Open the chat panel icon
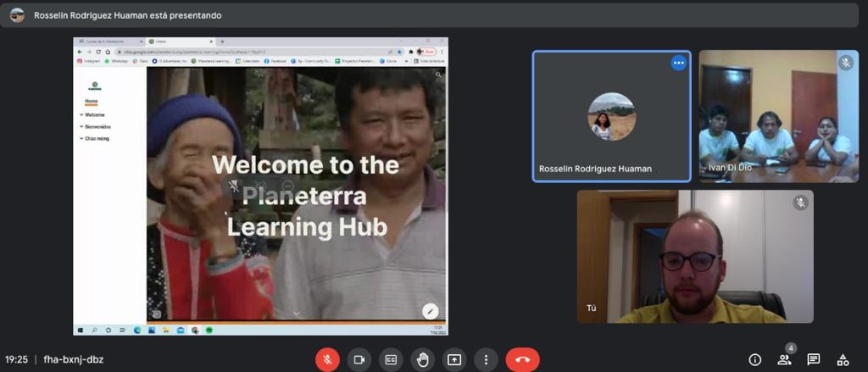This screenshot has width=868, height=372. click(813, 360)
